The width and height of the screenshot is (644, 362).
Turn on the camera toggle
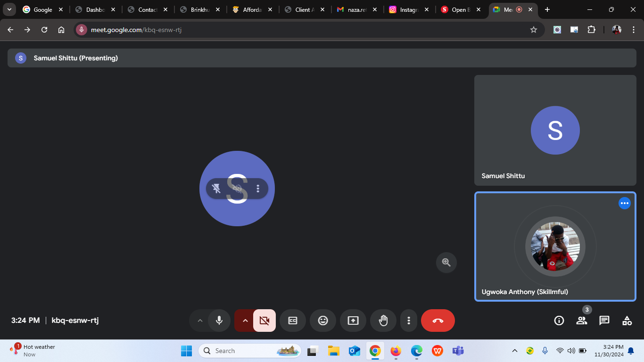pyautogui.click(x=264, y=321)
